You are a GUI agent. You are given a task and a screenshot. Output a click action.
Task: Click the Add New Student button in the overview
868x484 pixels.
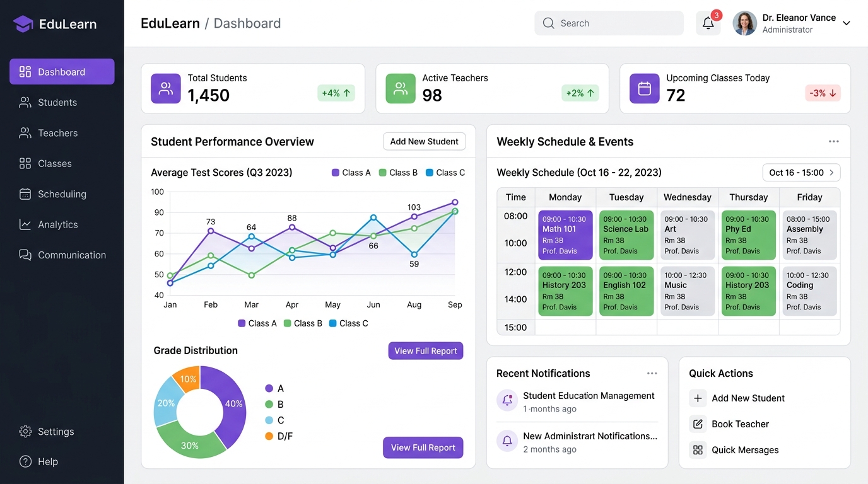424,142
